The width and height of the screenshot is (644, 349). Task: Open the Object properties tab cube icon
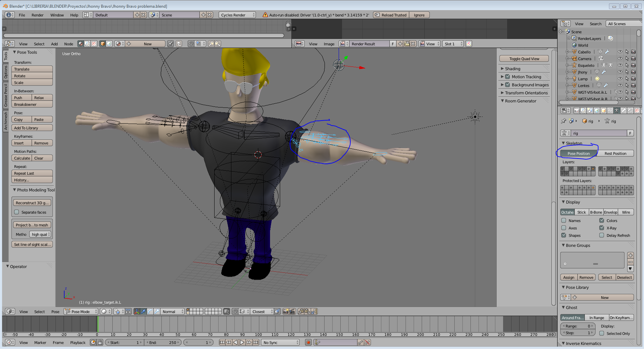point(603,111)
